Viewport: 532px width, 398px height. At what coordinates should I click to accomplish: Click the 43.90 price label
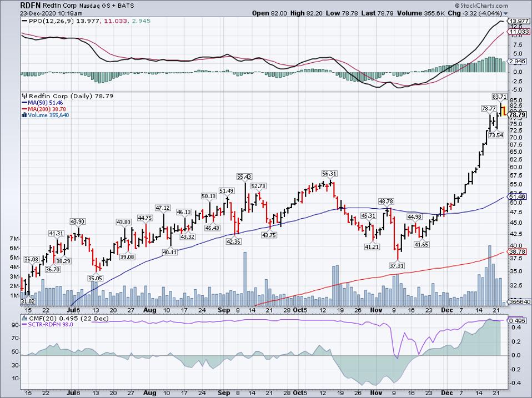tap(77, 221)
